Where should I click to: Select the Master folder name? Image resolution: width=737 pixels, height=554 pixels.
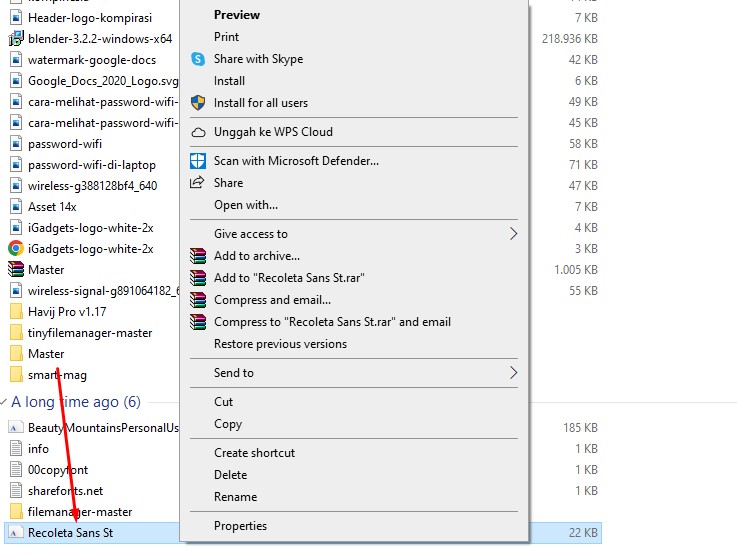tap(46, 354)
